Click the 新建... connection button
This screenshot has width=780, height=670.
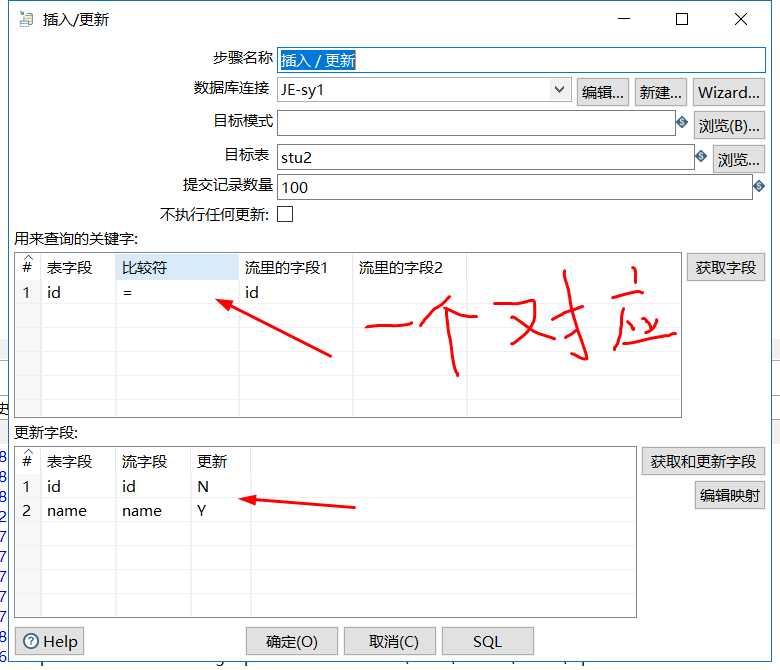[661, 92]
